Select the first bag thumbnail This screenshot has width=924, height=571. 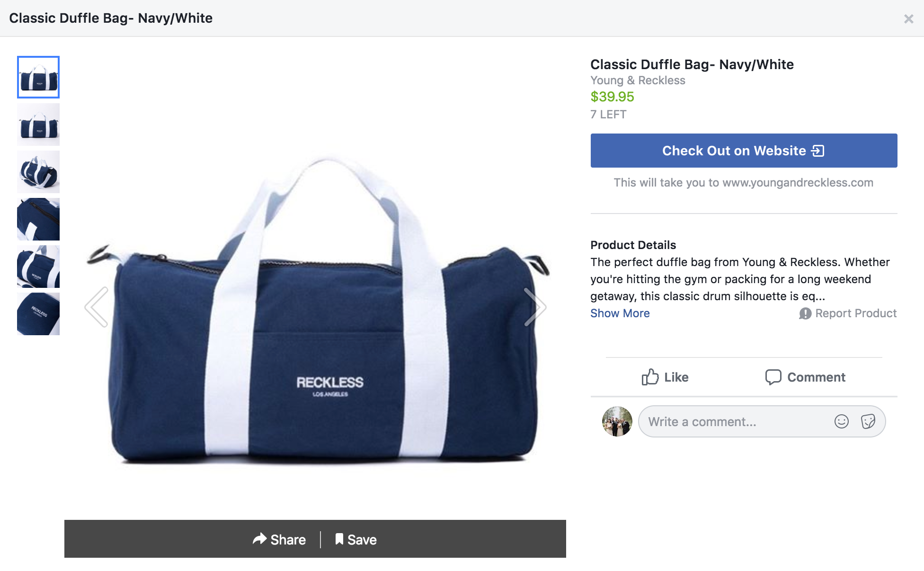point(38,77)
